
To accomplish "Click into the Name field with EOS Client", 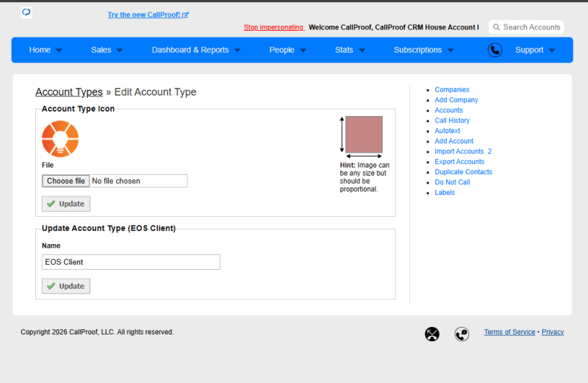I will pyautogui.click(x=131, y=262).
